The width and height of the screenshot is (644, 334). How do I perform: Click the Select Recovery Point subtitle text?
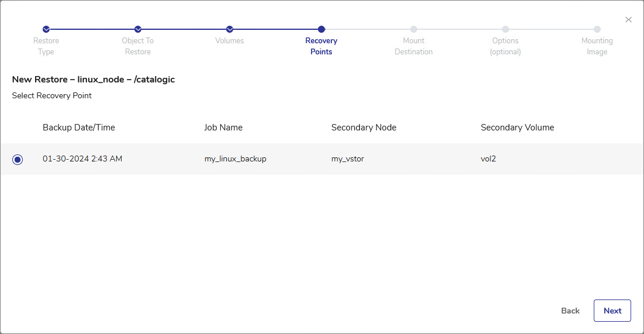[x=52, y=95]
